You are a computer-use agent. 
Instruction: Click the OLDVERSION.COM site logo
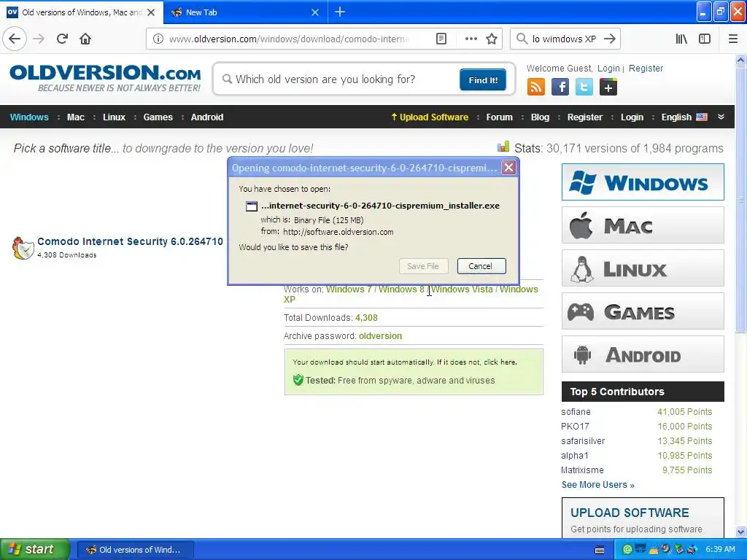pyautogui.click(x=105, y=78)
